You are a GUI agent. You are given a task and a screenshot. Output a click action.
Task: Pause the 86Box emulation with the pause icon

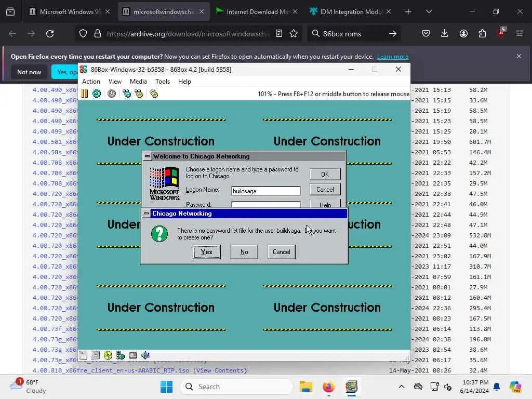(x=85, y=94)
